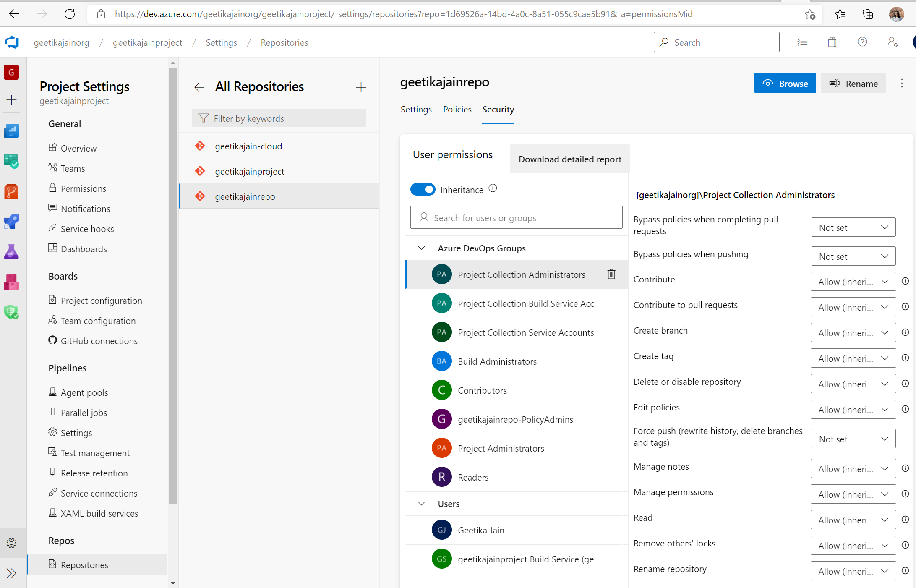This screenshot has height=588, width=916.
Task: Open the Help question mark icon
Action: pos(862,42)
